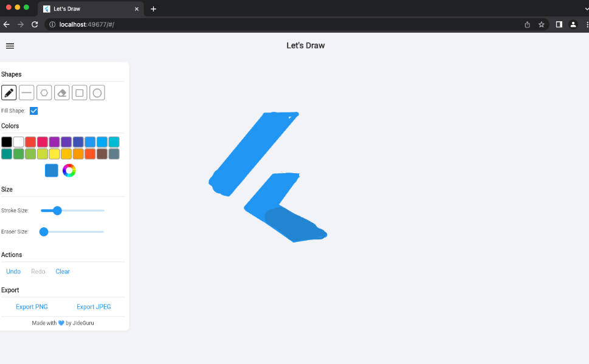Select the eraser tool
This screenshot has height=364, width=589.
click(62, 92)
